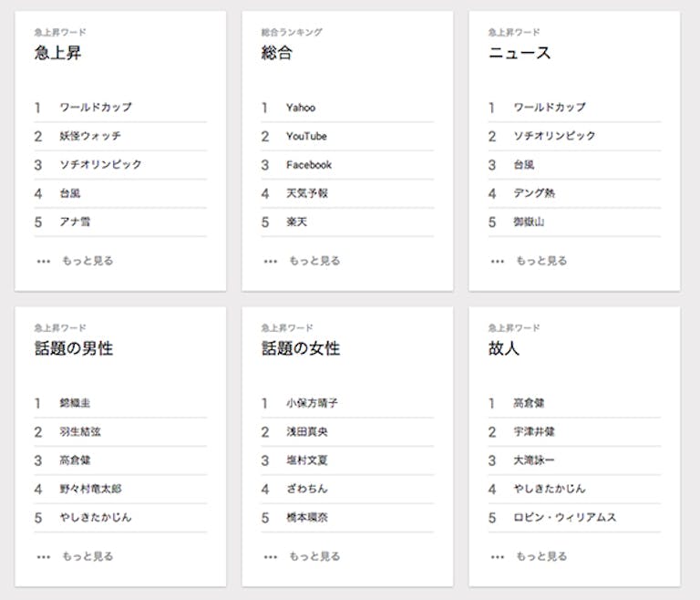Click the 話題の女性 card heading

click(x=301, y=348)
